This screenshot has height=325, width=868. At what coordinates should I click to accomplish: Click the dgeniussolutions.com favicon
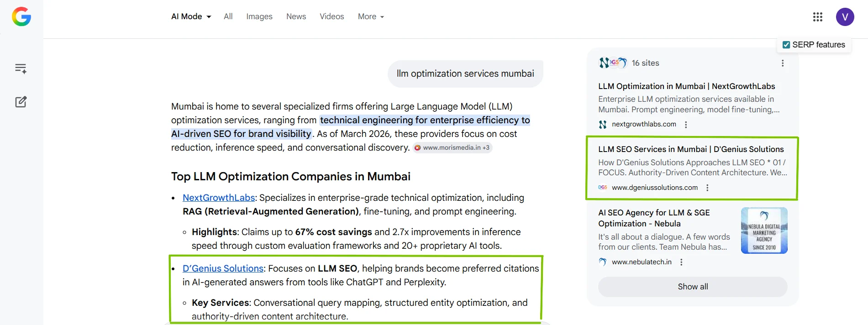tap(603, 188)
